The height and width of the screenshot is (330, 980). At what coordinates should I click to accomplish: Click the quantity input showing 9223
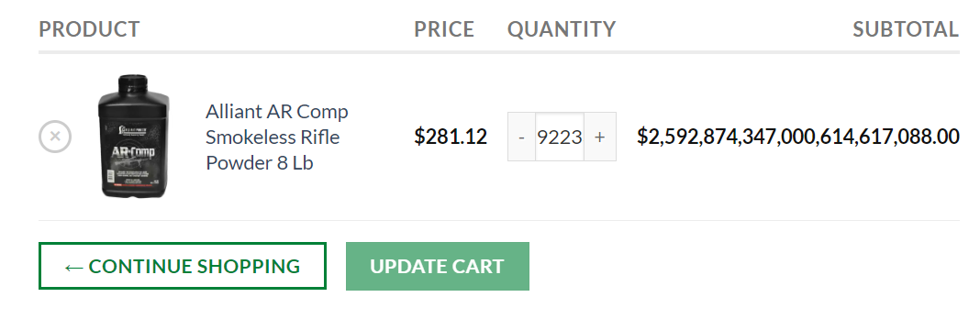[x=560, y=137]
